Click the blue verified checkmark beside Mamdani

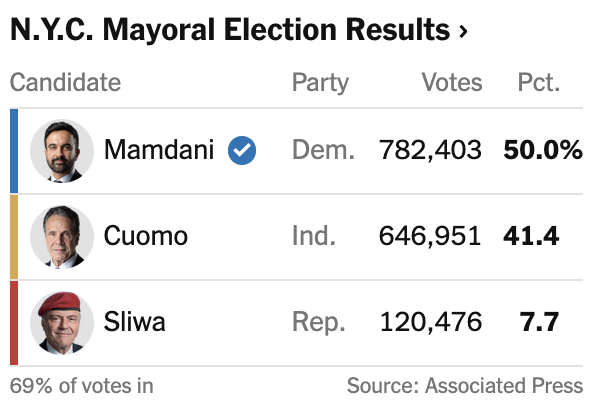point(242,151)
